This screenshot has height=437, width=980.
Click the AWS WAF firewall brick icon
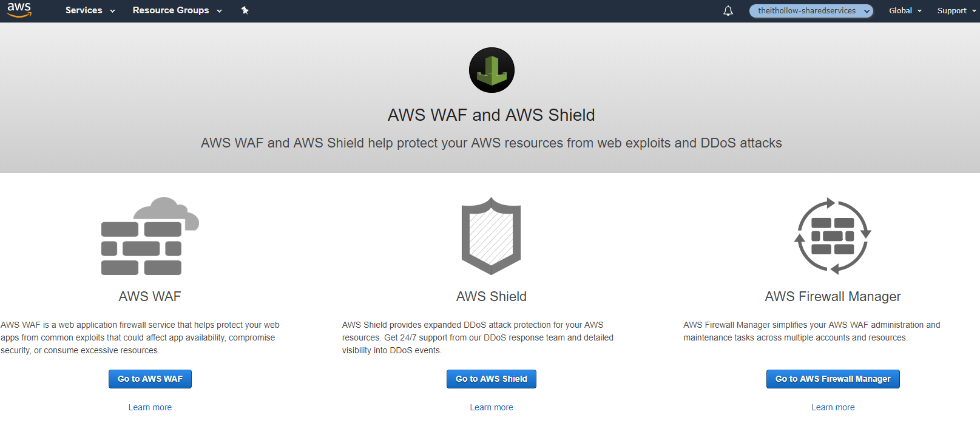149,237
